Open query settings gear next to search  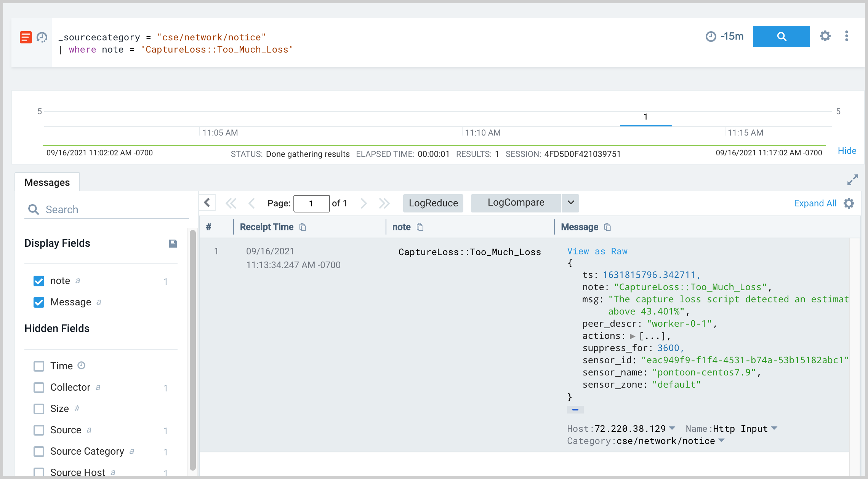point(825,36)
